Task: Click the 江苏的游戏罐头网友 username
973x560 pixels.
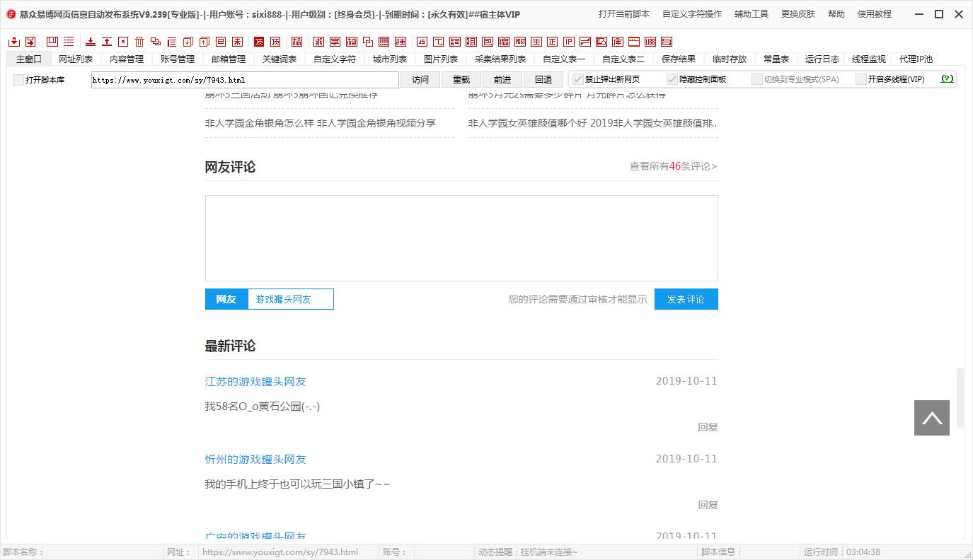Action: 255,381
